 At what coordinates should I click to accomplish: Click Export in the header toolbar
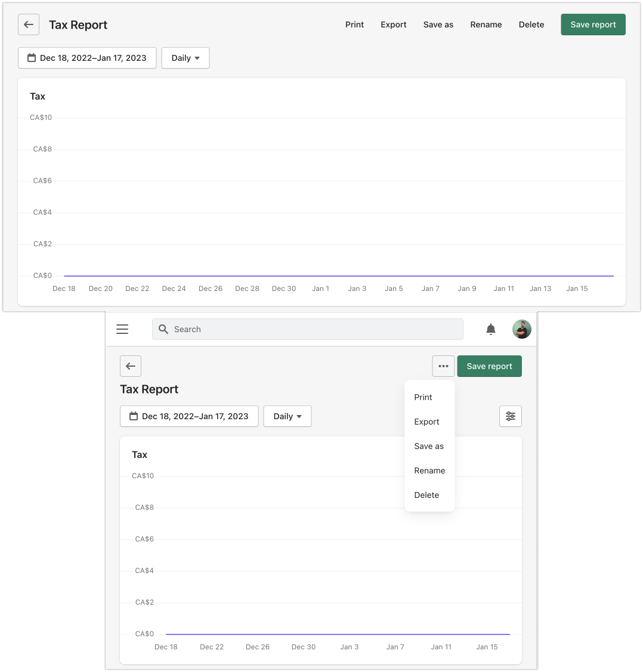click(394, 24)
